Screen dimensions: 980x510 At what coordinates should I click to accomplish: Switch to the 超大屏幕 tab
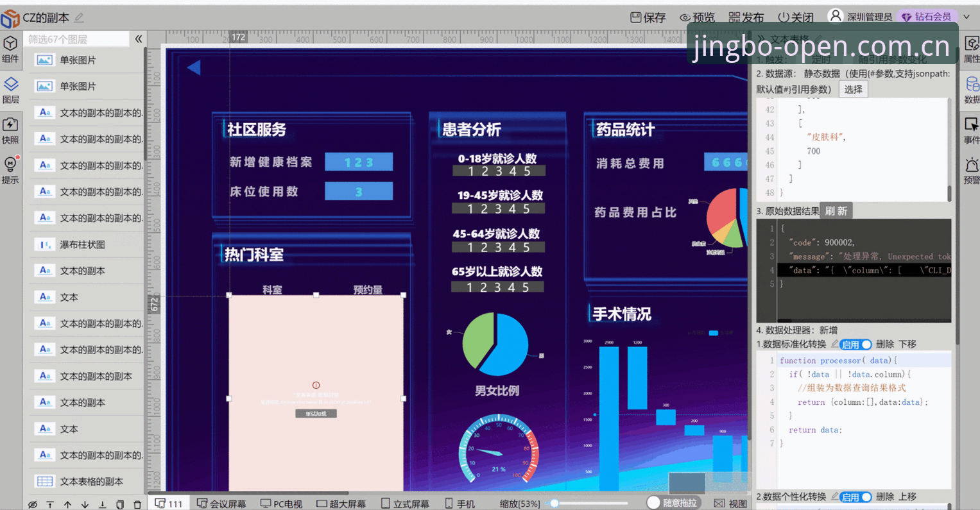click(x=341, y=504)
